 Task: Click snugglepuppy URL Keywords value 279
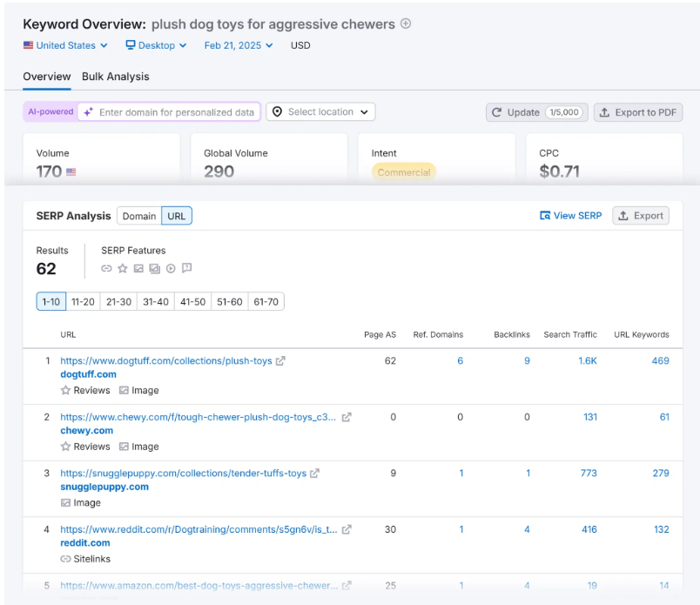click(x=661, y=474)
